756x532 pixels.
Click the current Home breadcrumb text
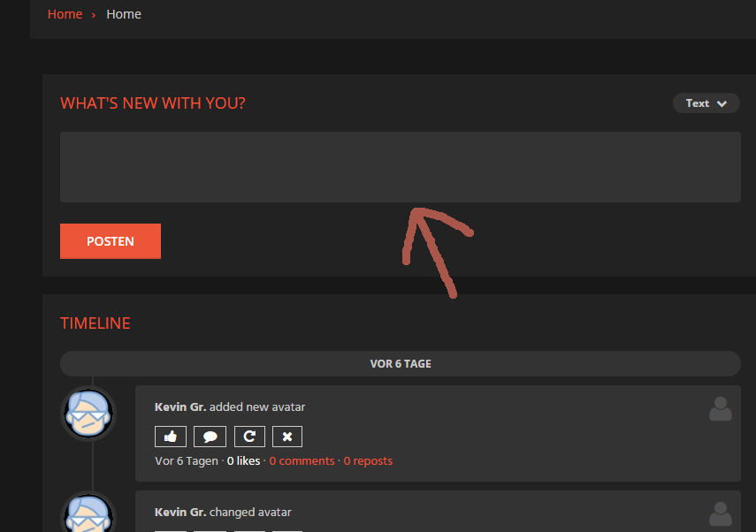[x=124, y=14]
